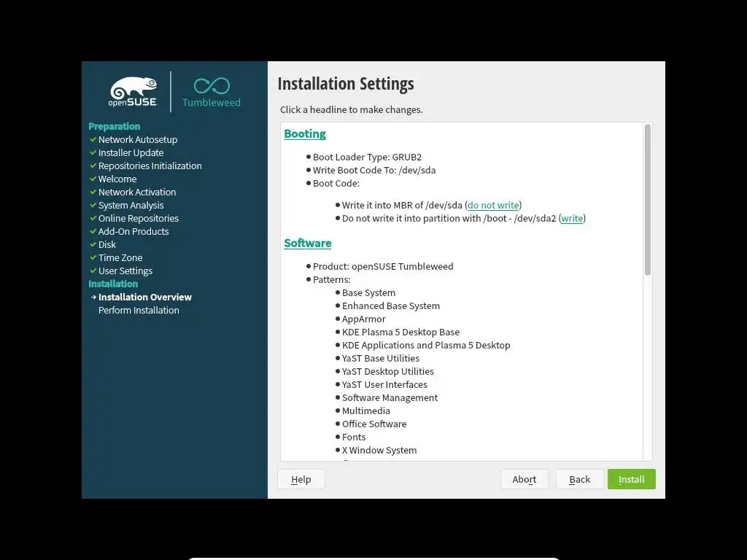Select the Welcome step

click(x=117, y=179)
